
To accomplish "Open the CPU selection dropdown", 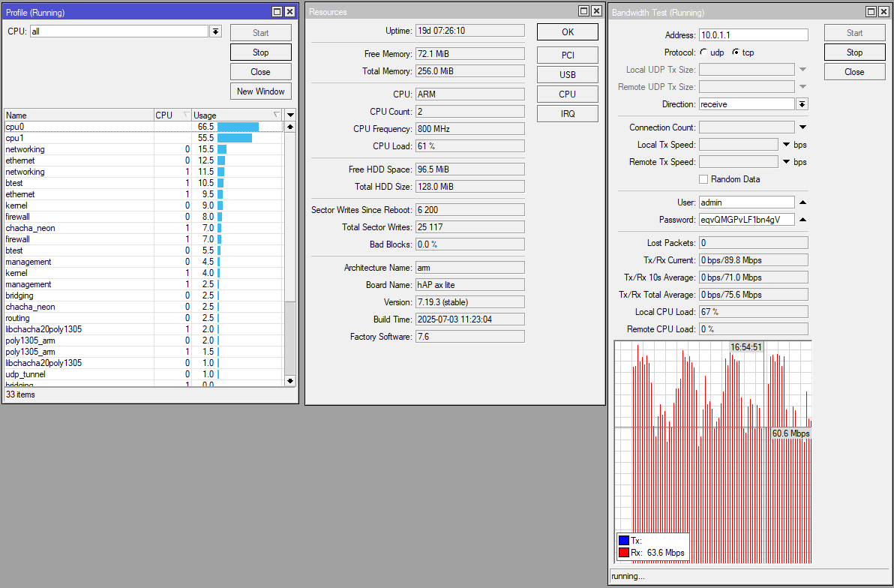I will point(216,31).
